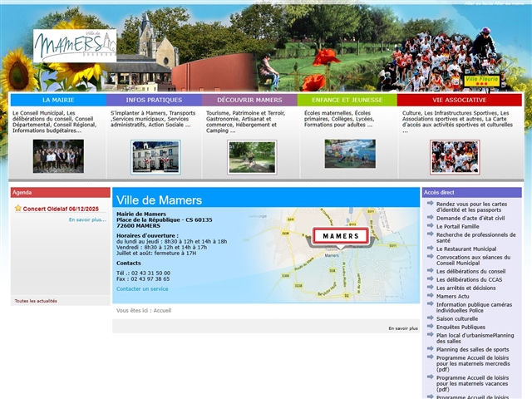Click the star icon beside Concert Oldelaf
The width and height of the screenshot is (532, 399).
(18, 208)
